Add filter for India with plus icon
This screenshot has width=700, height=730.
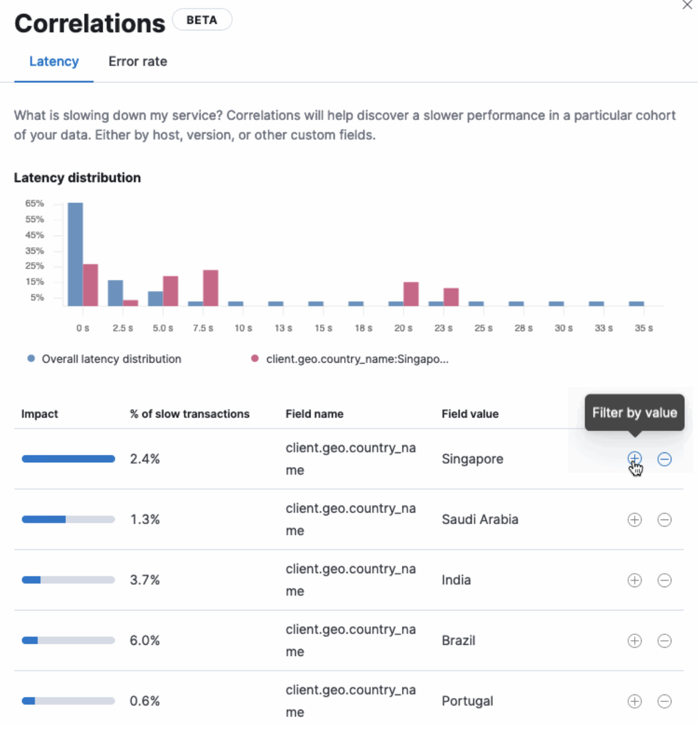(634, 580)
